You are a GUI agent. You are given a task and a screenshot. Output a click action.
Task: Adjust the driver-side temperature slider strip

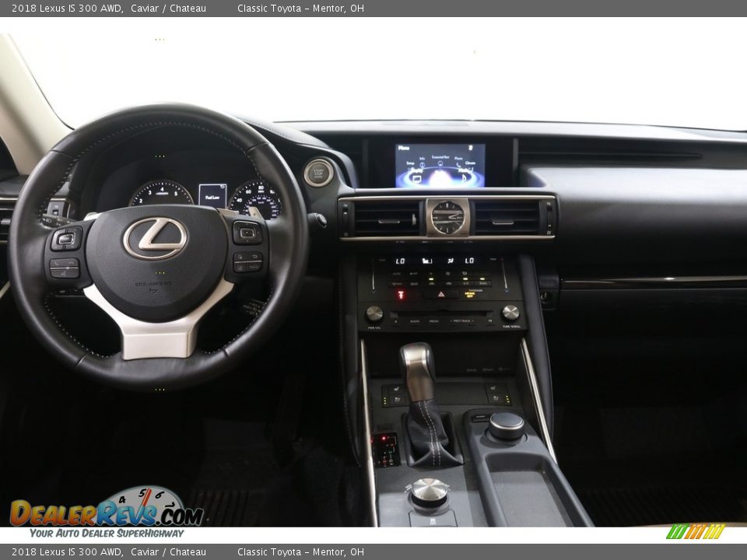tap(373, 275)
